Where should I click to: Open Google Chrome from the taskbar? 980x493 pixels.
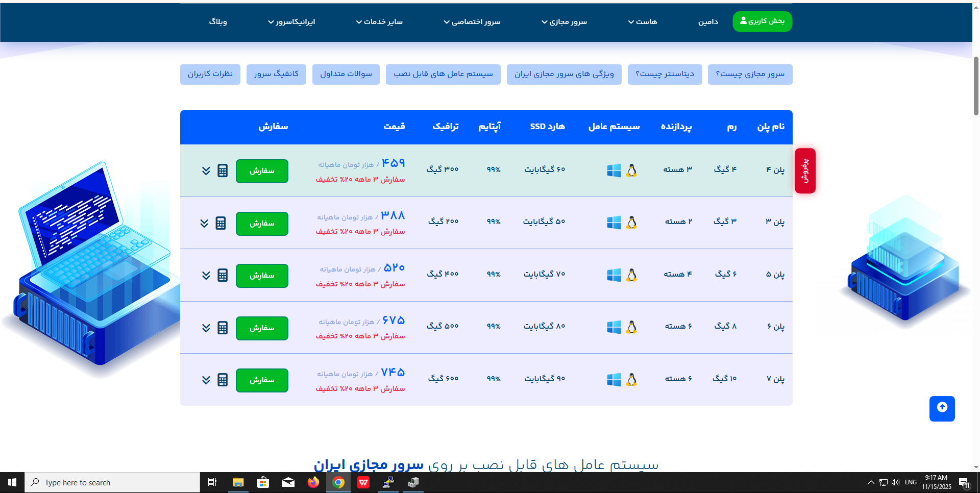point(338,482)
